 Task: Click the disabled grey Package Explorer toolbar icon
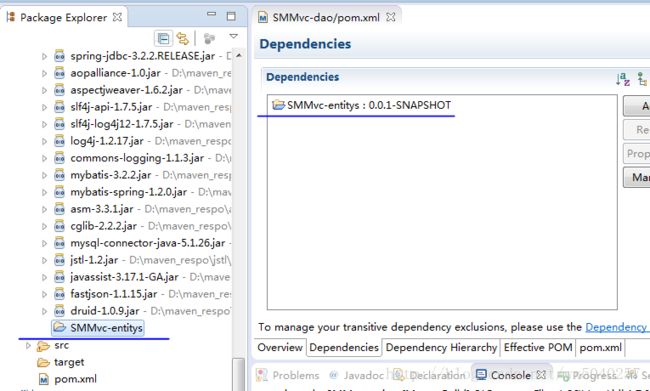209,39
